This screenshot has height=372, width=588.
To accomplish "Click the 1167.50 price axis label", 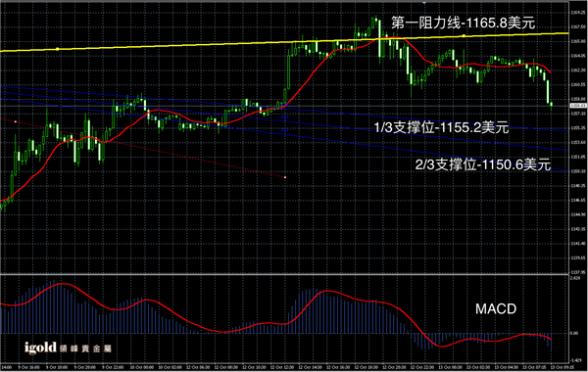I will coord(578,26).
